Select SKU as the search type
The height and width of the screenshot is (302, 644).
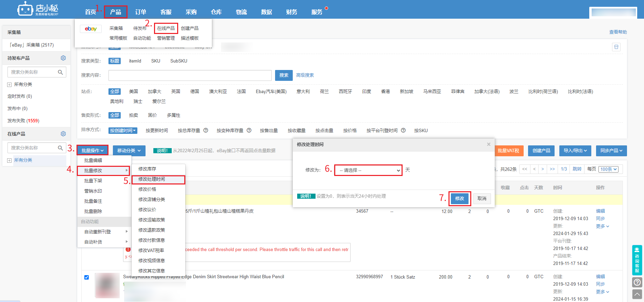tap(156, 61)
